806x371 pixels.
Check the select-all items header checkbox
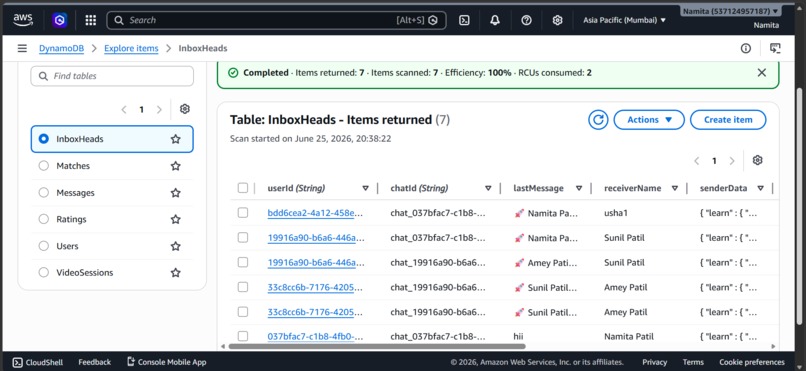pyautogui.click(x=243, y=188)
